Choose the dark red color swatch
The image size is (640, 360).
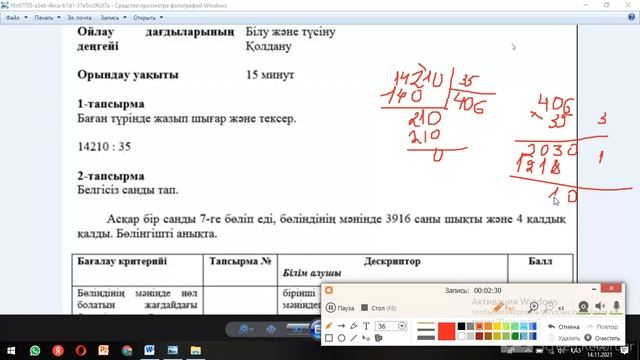(x=479, y=336)
